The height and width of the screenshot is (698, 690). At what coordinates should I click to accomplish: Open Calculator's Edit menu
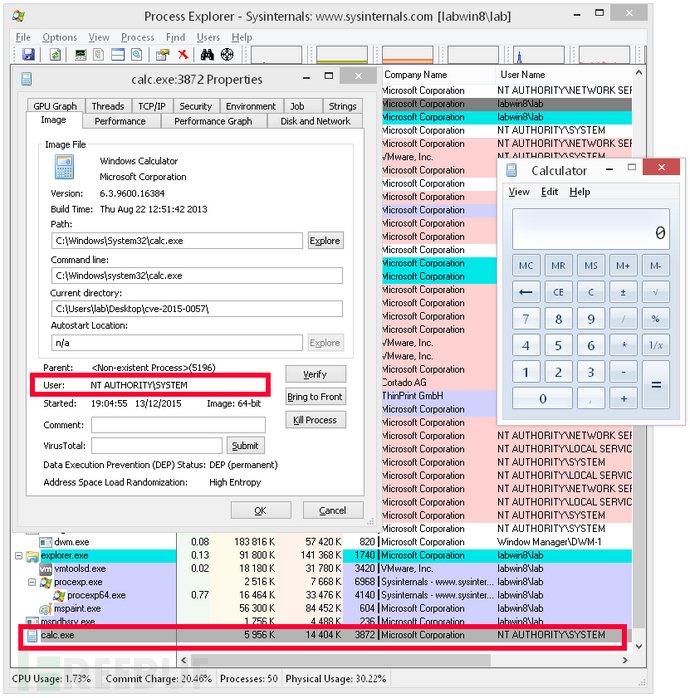(x=549, y=192)
